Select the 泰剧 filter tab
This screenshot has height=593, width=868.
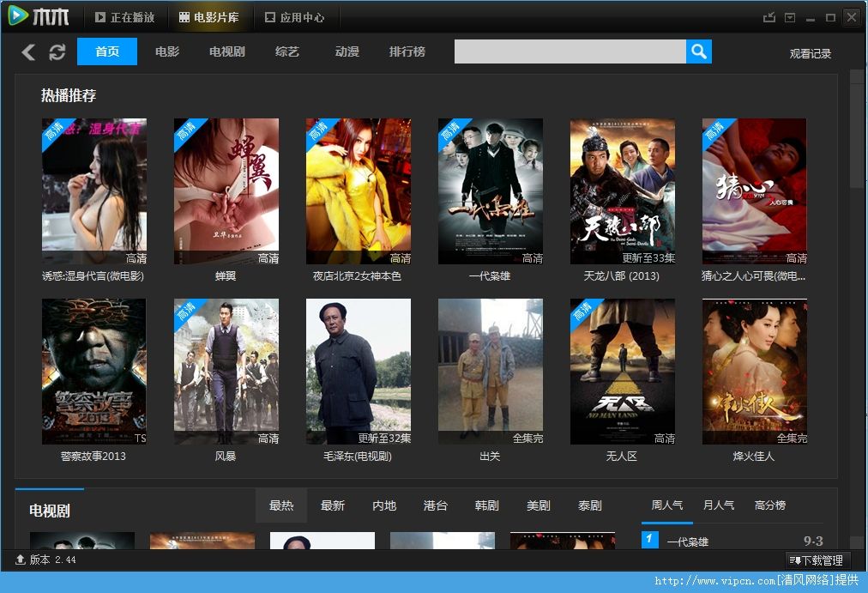pos(589,505)
